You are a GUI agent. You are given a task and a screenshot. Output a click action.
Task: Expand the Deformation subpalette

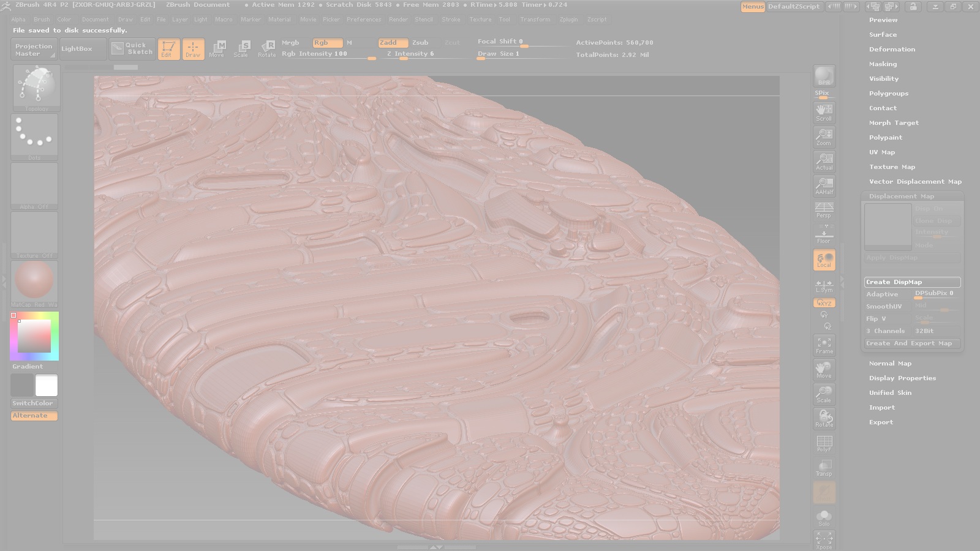(892, 50)
